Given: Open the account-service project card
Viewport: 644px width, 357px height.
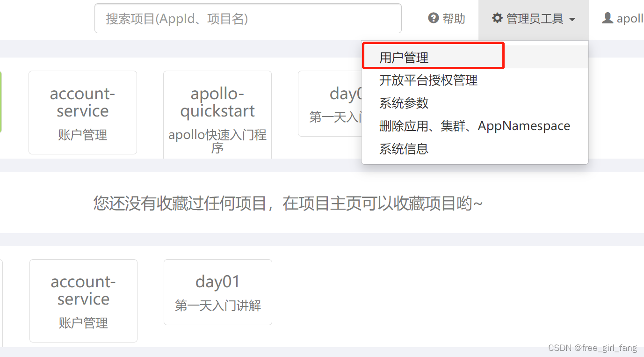Looking at the screenshot, I should (x=82, y=112).
